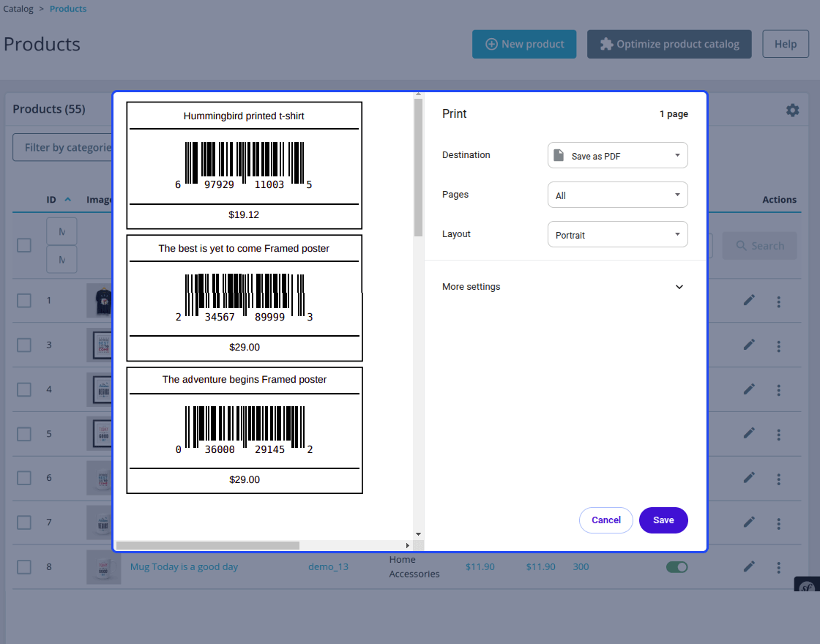Select checkbox for product ID 1

point(24,301)
